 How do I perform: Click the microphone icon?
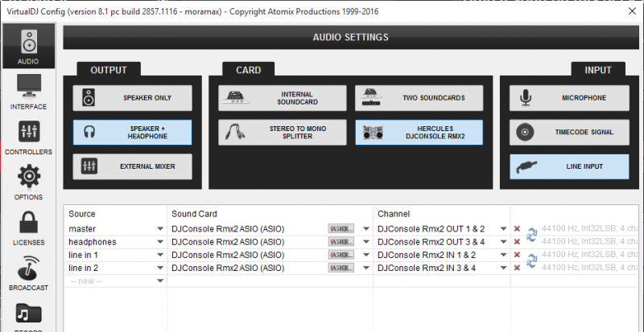[x=526, y=98]
